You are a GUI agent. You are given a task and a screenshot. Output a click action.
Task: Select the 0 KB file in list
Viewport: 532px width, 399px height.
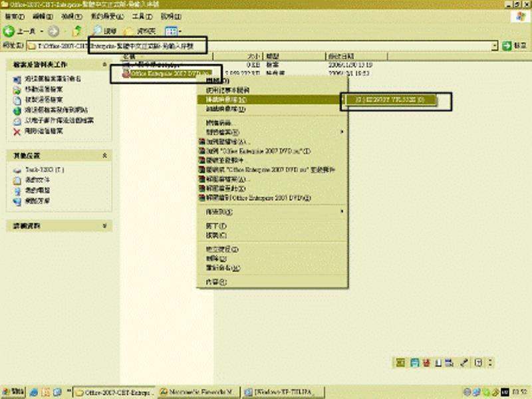coord(152,65)
